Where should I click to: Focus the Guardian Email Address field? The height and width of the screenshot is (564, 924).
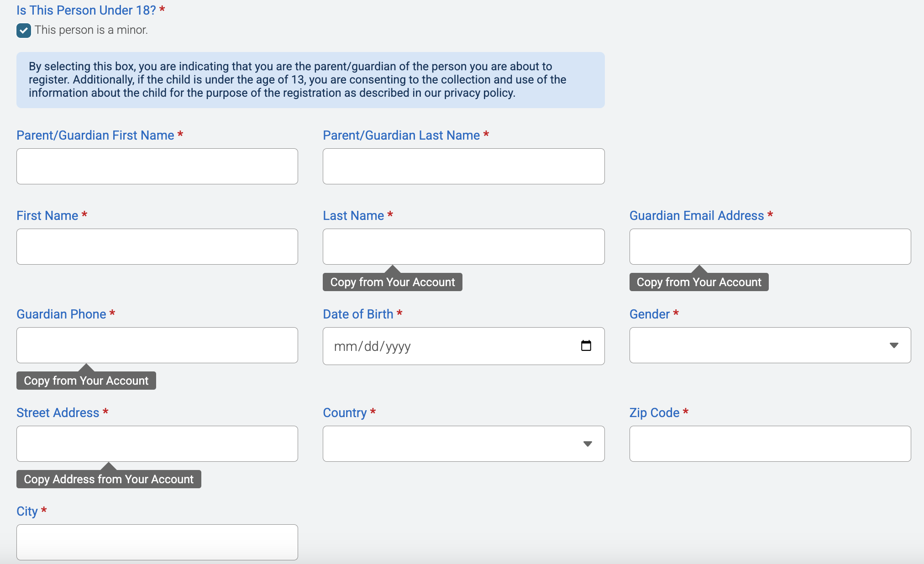tap(770, 247)
